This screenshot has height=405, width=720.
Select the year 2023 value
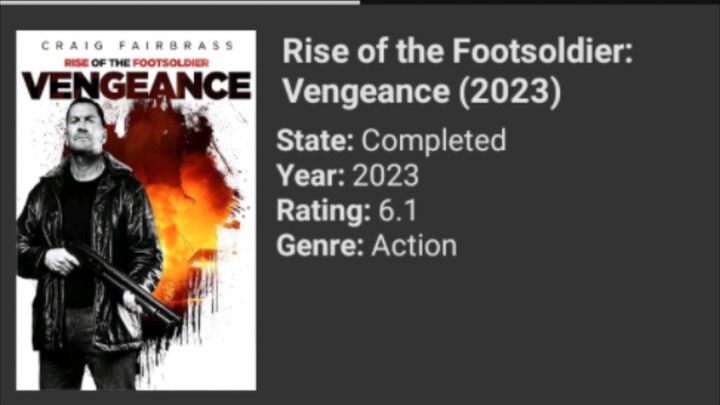(385, 175)
